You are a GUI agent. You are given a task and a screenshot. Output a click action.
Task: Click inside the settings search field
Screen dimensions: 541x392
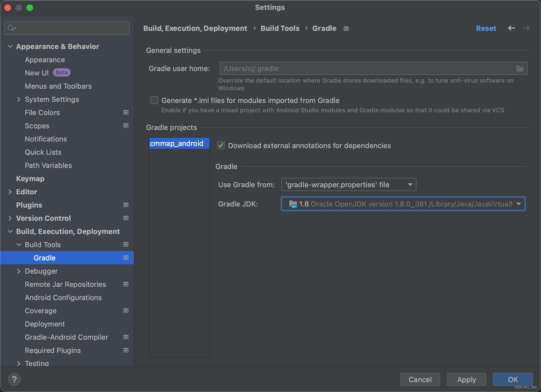66,28
